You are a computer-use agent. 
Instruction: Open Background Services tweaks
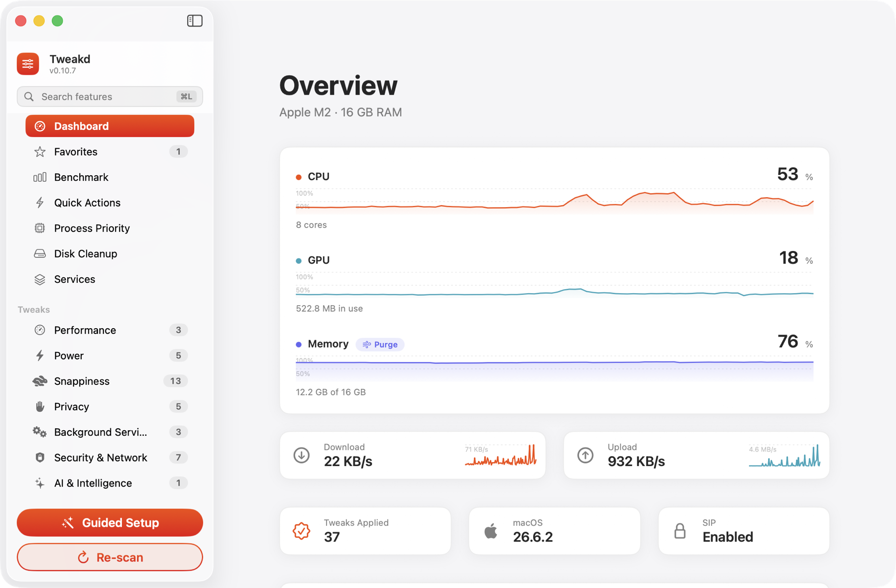click(110, 432)
